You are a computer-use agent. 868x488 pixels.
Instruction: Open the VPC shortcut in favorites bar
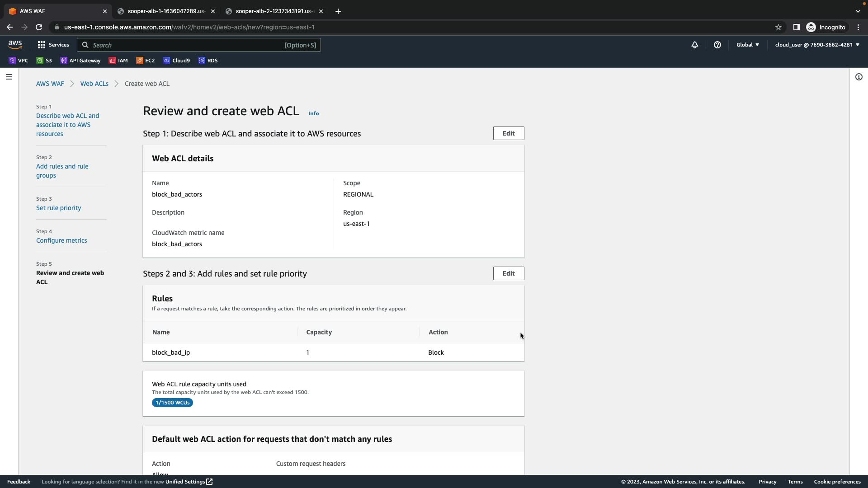(x=19, y=61)
